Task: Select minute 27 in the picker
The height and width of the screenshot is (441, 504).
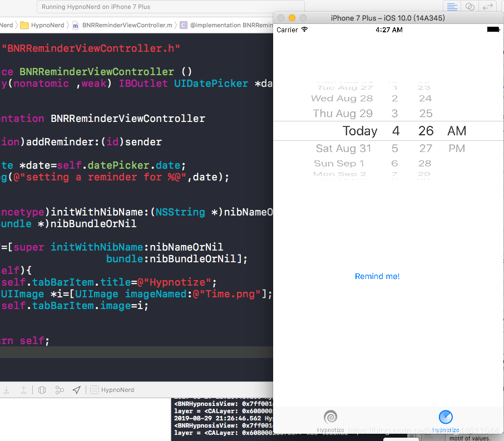Action: coord(426,148)
